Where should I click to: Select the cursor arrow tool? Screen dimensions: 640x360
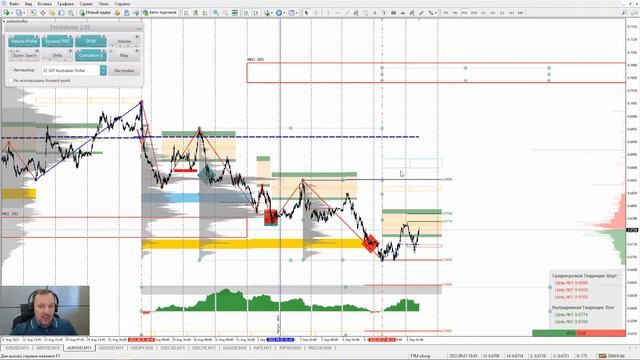pos(306,13)
